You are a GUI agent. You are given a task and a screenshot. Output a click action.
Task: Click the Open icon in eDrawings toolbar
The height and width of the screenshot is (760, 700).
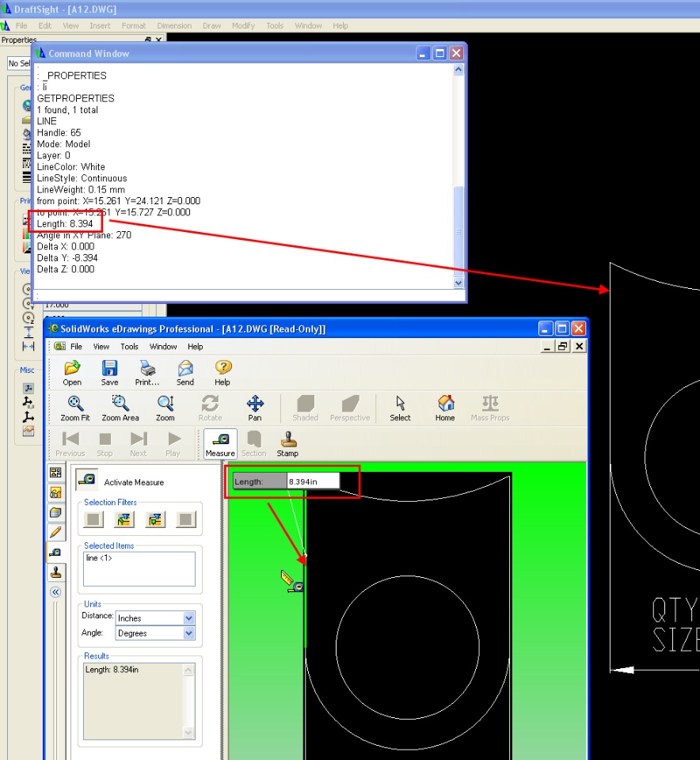(72, 373)
